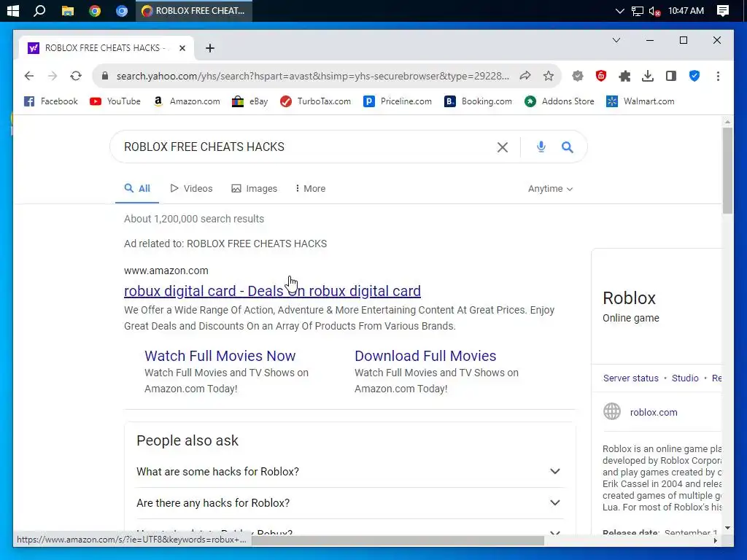Open Google Chrome from taskbar

coord(95,10)
